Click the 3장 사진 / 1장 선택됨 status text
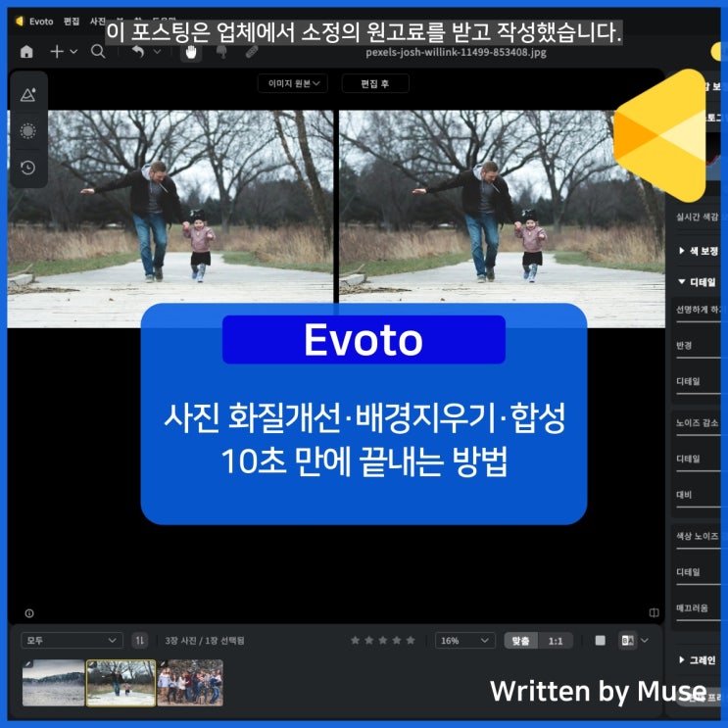This screenshot has width=728, height=728. pos(204,641)
